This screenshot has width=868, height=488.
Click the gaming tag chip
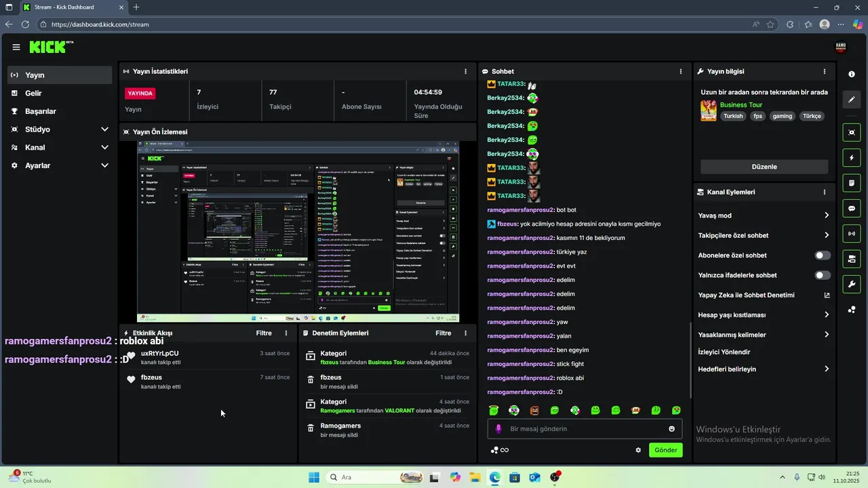tap(782, 116)
